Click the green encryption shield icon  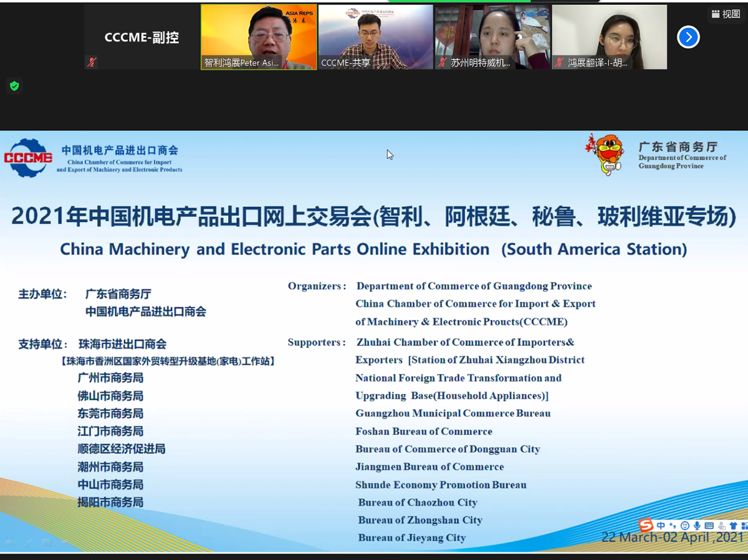click(x=14, y=86)
